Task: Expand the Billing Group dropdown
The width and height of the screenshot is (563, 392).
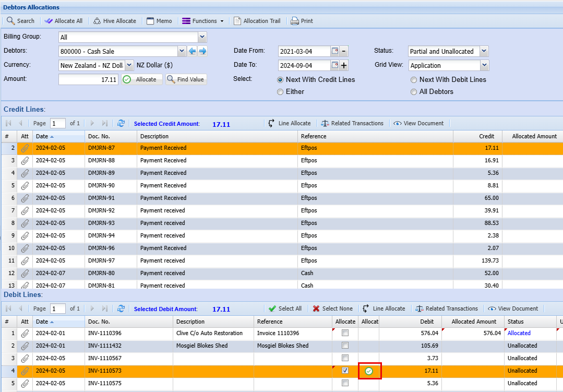Action: (x=202, y=37)
